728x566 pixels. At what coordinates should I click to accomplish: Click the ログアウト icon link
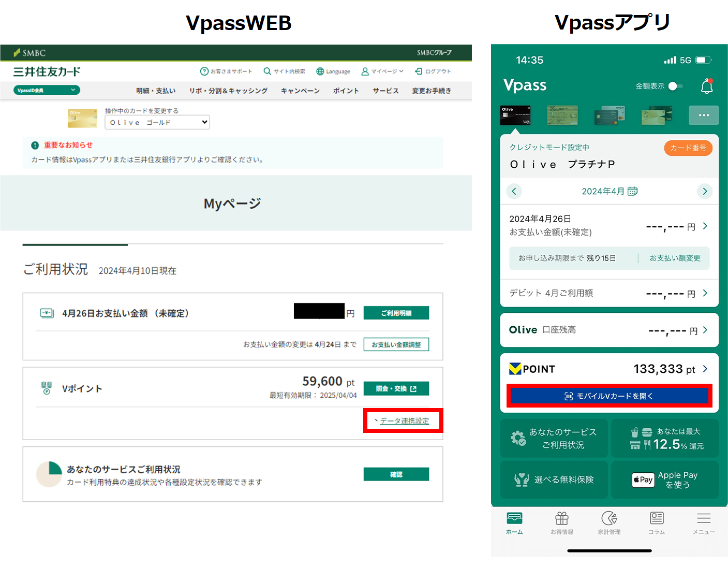433,71
